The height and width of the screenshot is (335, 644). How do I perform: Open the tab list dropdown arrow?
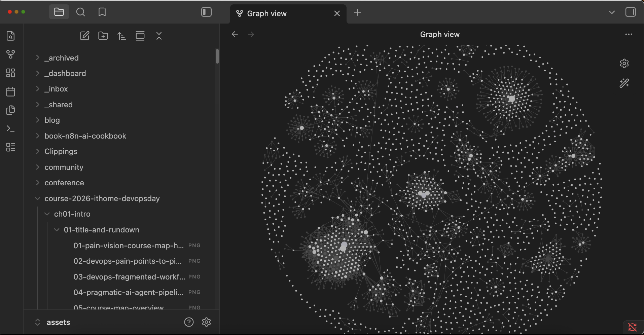[x=612, y=12]
